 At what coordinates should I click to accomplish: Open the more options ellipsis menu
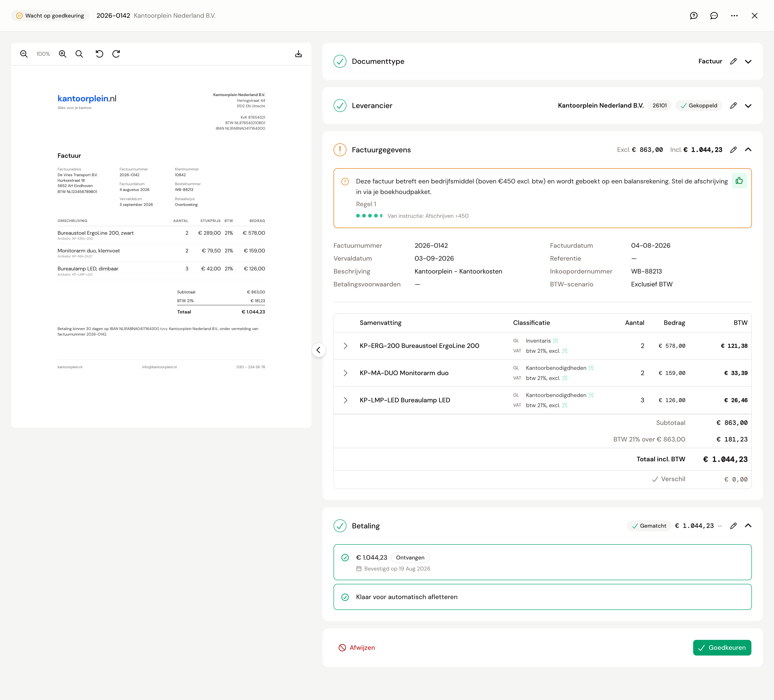click(734, 16)
